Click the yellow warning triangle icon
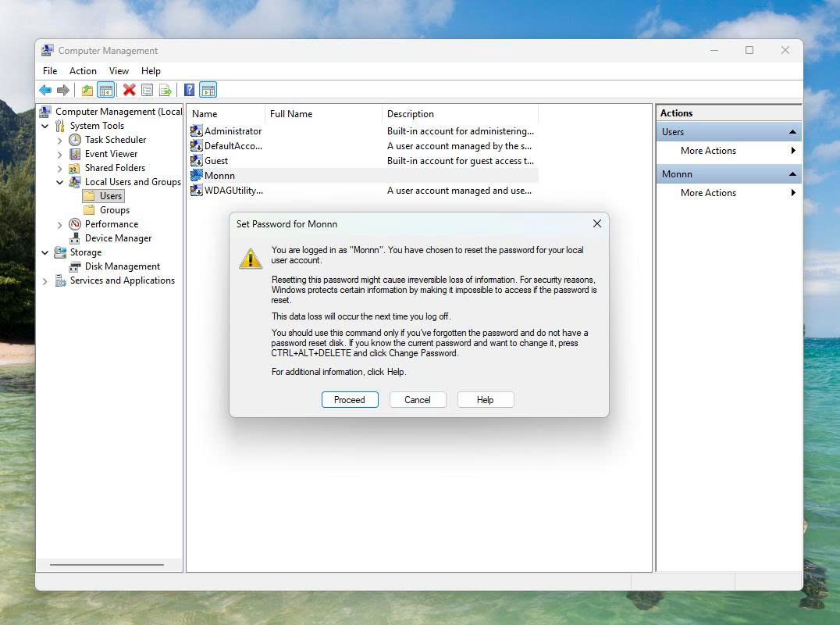 (250, 259)
